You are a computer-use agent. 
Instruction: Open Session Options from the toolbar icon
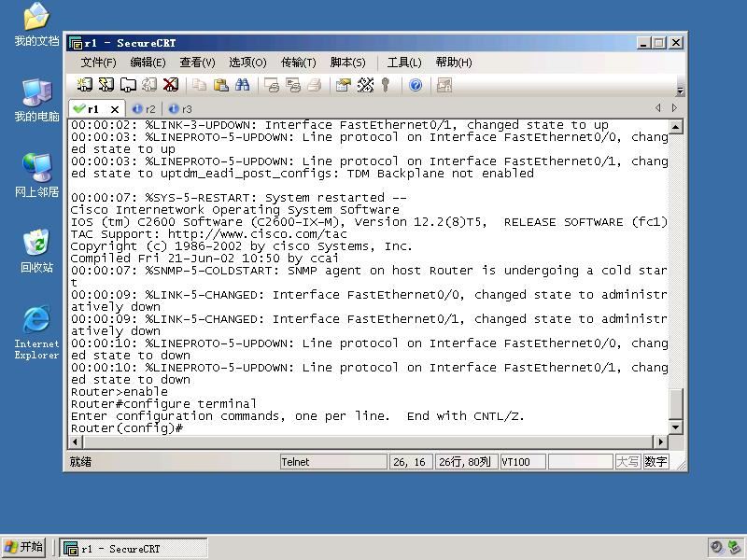pyautogui.click(x=344, y=85)
